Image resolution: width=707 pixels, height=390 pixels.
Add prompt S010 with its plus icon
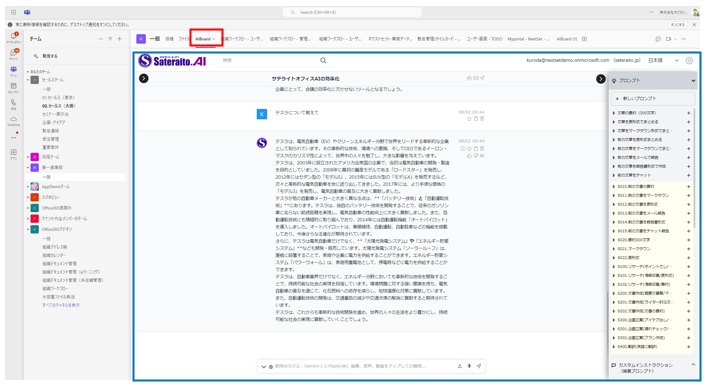tap(688, 187)
